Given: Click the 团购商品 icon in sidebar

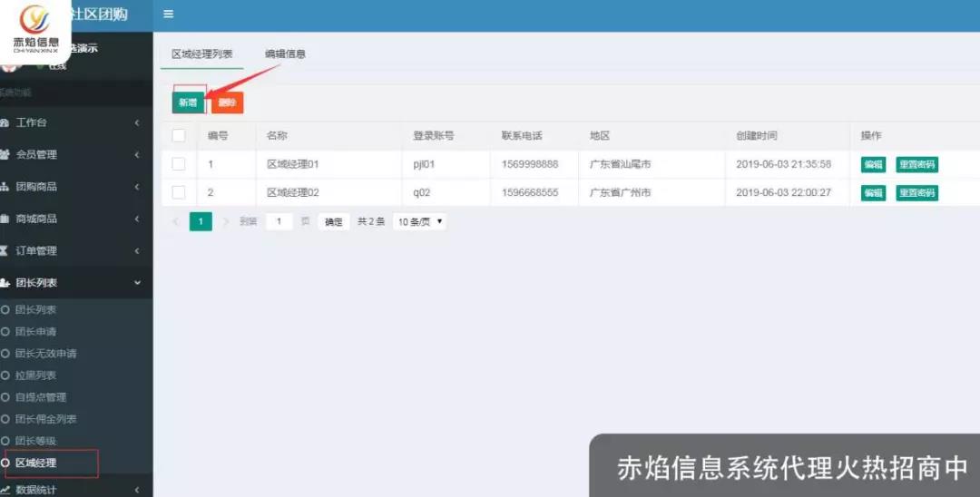Looking at the screenshot, I should (5, 187).
